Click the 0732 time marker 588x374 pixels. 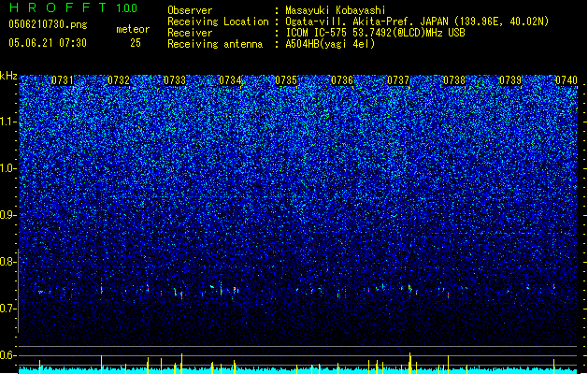tap(119, 80)
